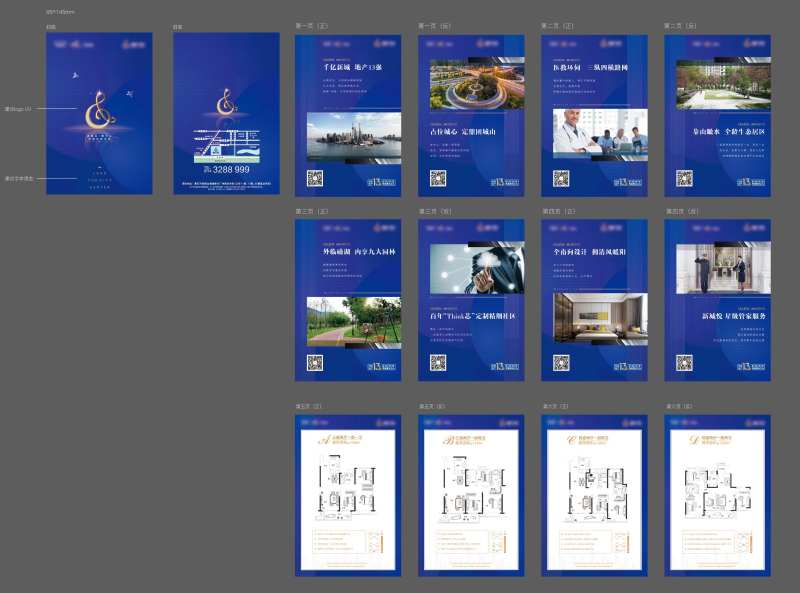The height and width of the screenshot is (593, 800).
Task: Click the QR code on the doctor page
Action: click(x=561, y=178)
